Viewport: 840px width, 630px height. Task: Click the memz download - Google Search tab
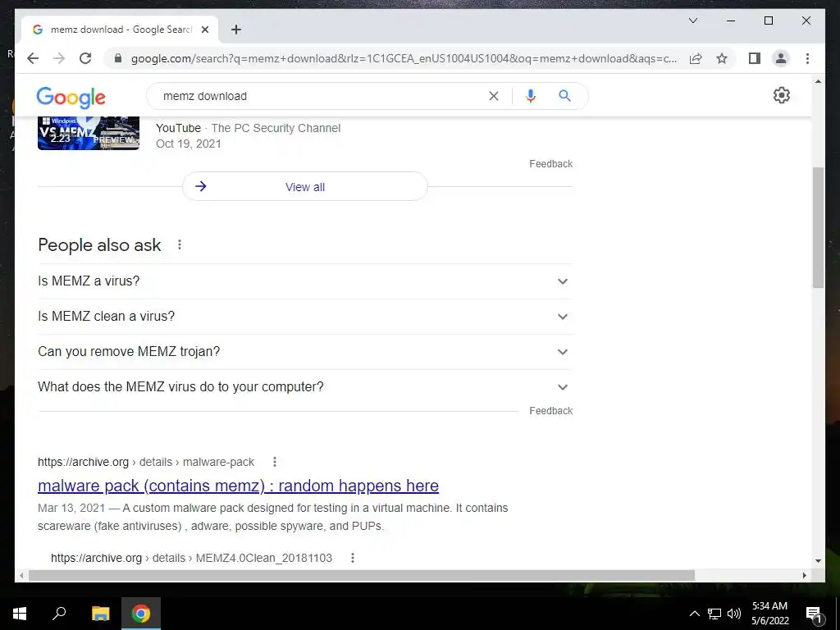tap(120, 30)
